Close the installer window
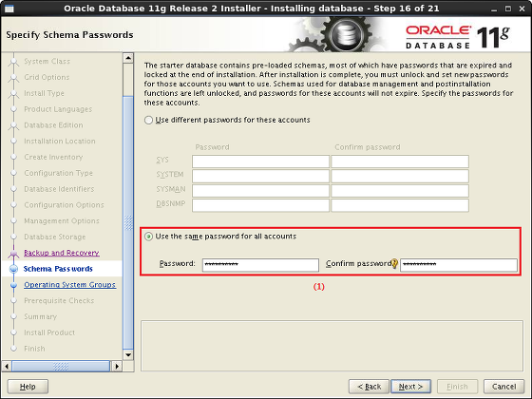Image resolution: width=532 pixels, height=399 pixels. click(x=522, y=9)
